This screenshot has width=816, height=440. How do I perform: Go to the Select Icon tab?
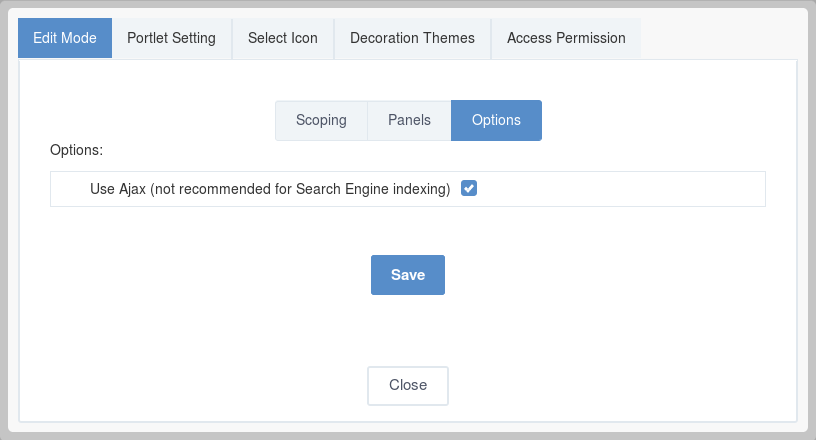pos(283,38)
